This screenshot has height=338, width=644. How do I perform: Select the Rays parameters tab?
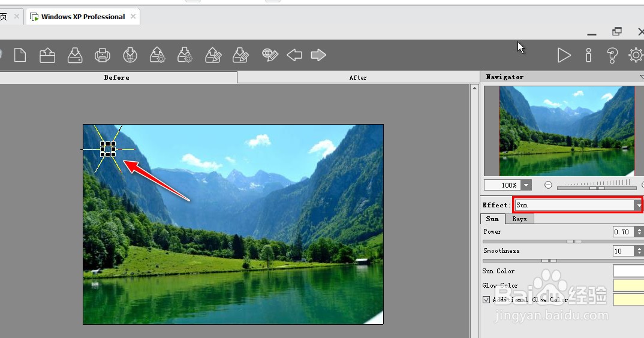(519, 219)
